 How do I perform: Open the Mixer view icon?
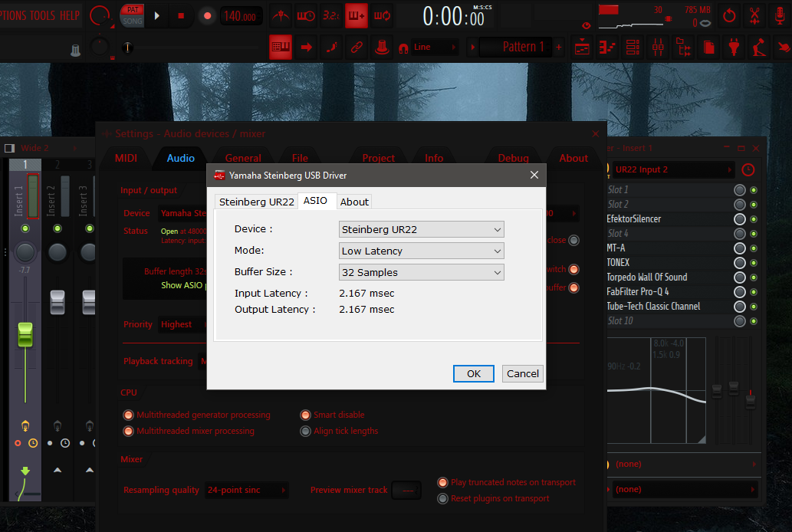658,48
